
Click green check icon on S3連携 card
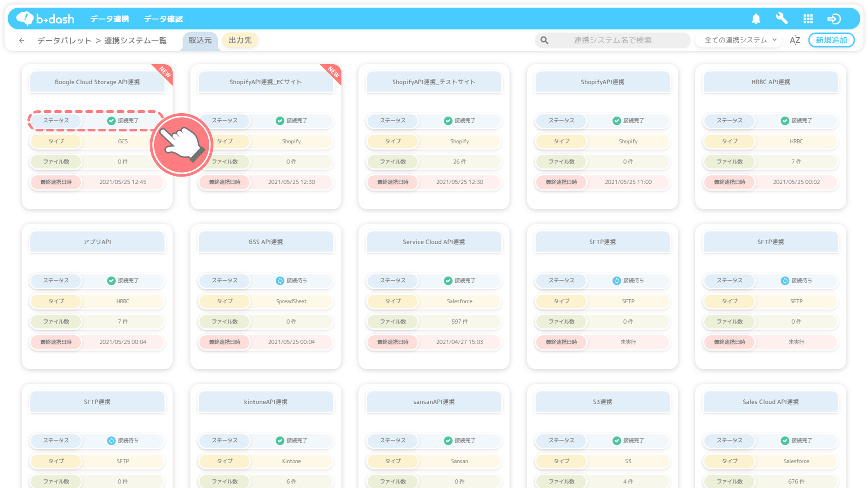[617, 440]
